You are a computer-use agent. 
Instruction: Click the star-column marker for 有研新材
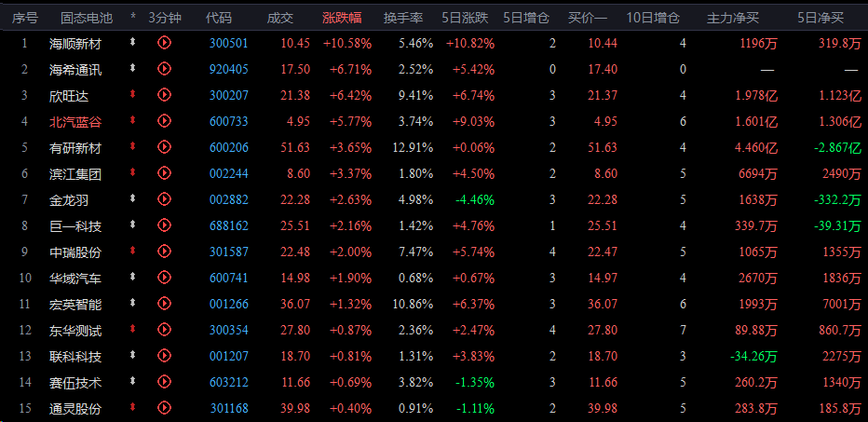coord(132,146)
